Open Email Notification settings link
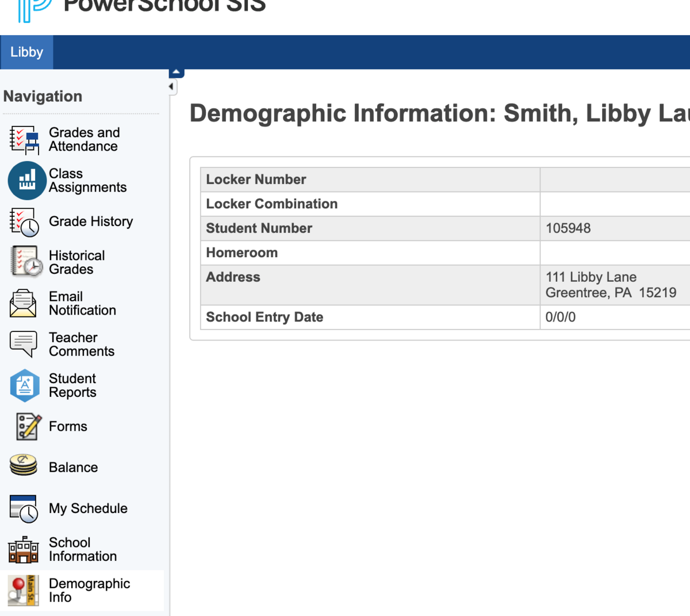This screenshot has height=616, width=690. (x=82, y=303)
